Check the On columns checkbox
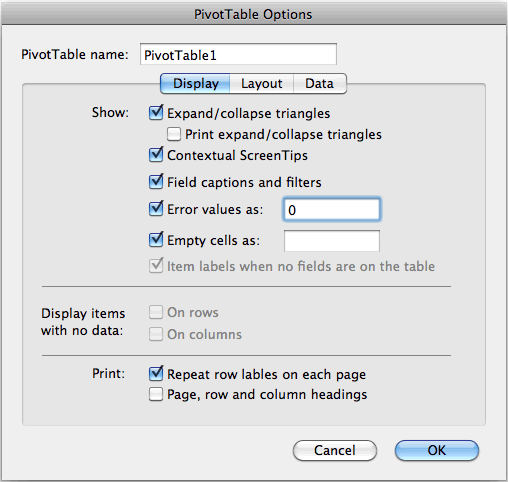The height and width of the screenshot is (482, 508). 156,334
